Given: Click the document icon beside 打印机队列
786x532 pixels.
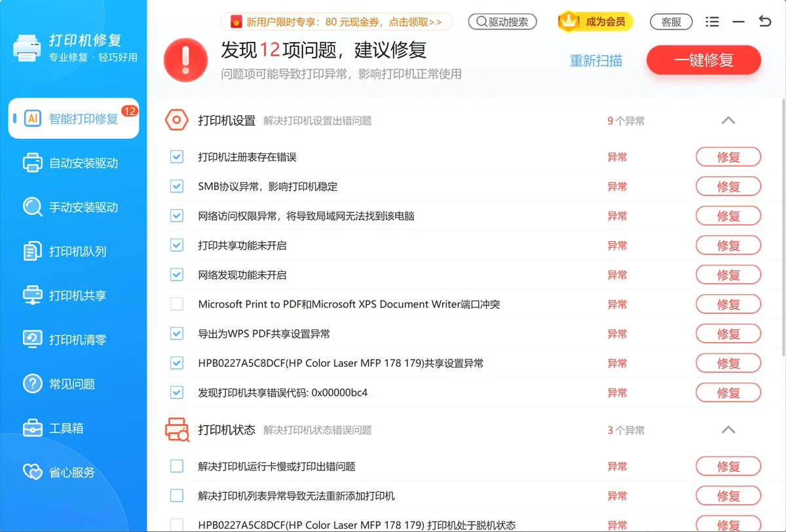Looking at the screenshot, I should click(32, 251).
